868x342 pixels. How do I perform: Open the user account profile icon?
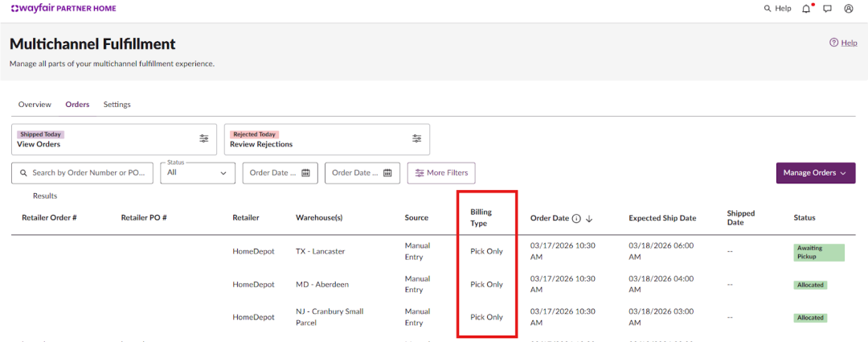click(x=849, y=9)
